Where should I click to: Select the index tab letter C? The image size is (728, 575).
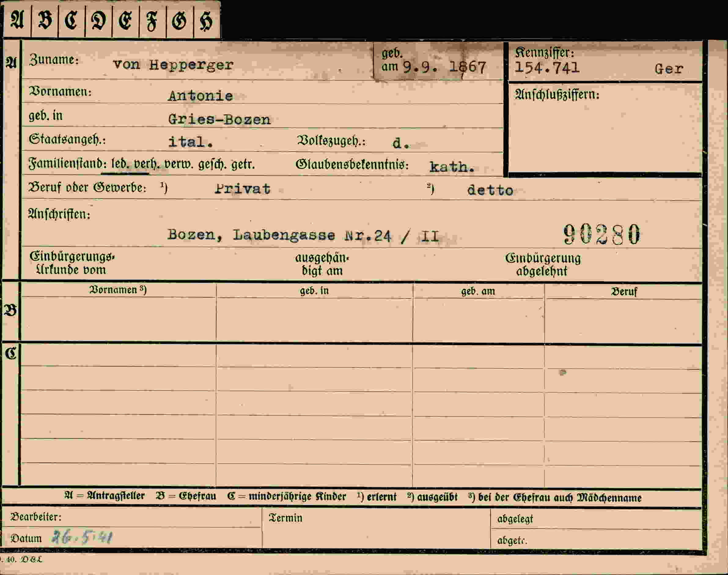pyautogui.click(x=71, y=20)
